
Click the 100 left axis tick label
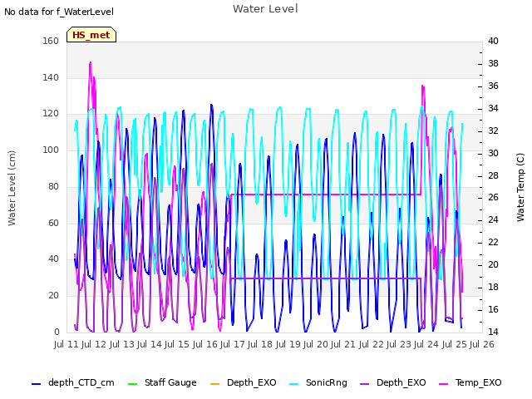tap(51, 150)
